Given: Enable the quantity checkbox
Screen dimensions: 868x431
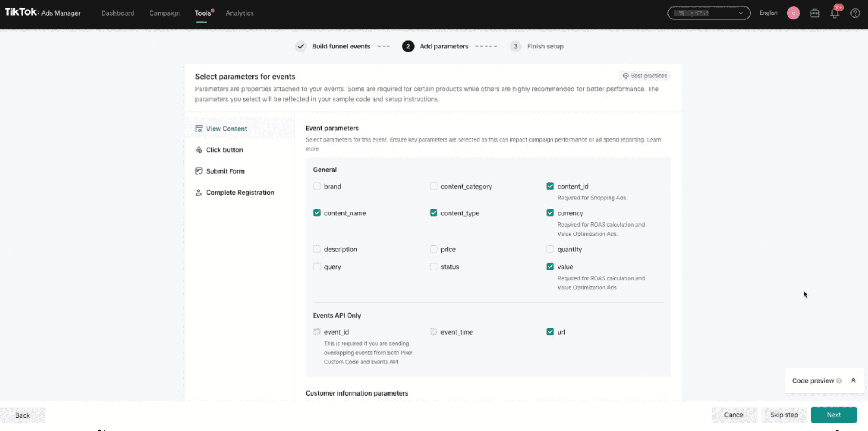Looking at the screenshot, I should tap(550, 249).
